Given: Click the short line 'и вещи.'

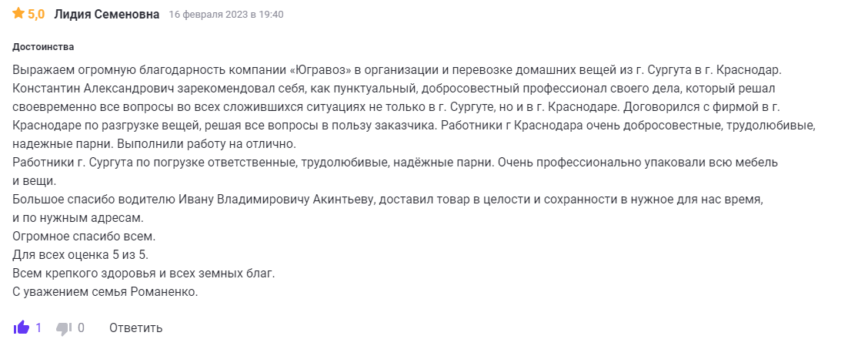Looking at the screenshot, I should point(33,181).
